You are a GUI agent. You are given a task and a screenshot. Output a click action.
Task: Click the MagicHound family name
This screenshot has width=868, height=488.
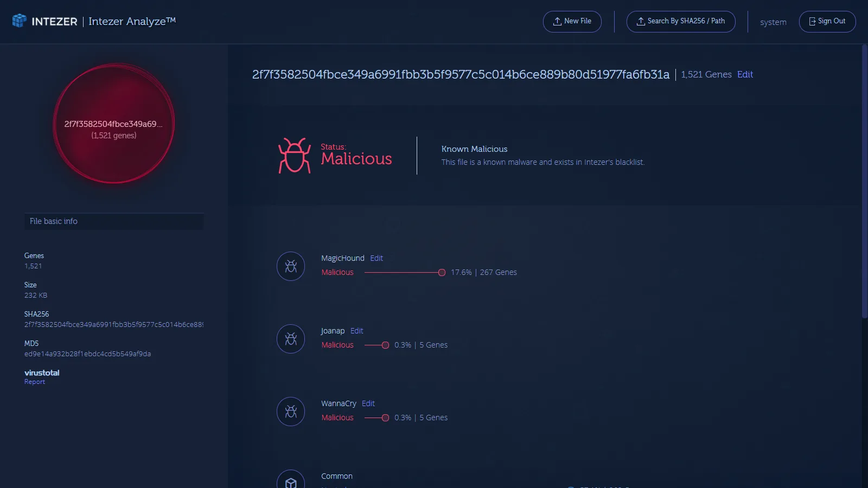[x=343, y=258]
